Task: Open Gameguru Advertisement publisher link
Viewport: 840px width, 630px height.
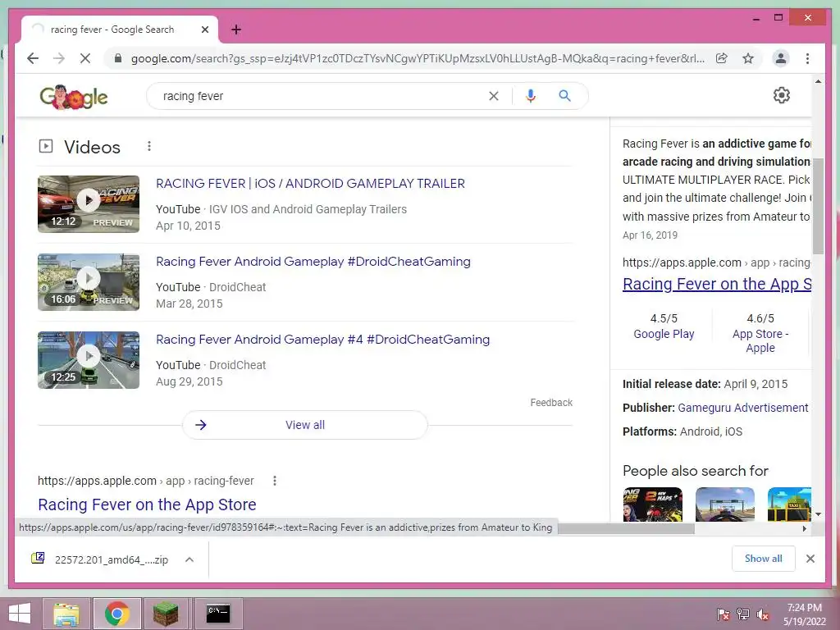Action: pos(743,408)
